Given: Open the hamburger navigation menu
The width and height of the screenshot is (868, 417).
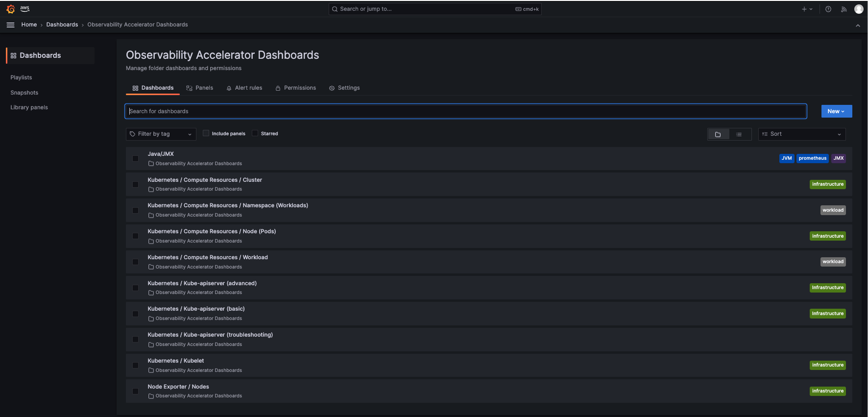Looking at the screenshot, I should (10, 25).
